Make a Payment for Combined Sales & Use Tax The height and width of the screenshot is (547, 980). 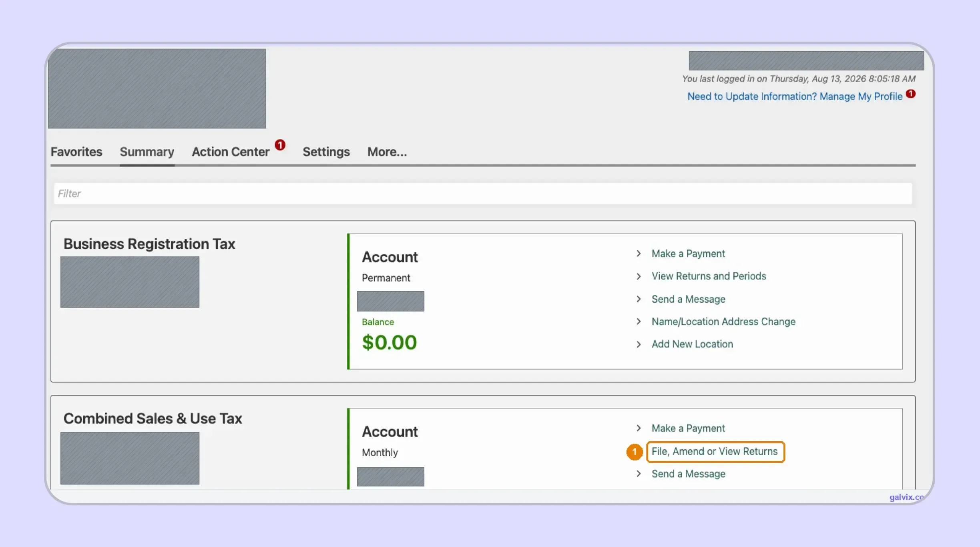pyautogui.click(x=688, y=428)
